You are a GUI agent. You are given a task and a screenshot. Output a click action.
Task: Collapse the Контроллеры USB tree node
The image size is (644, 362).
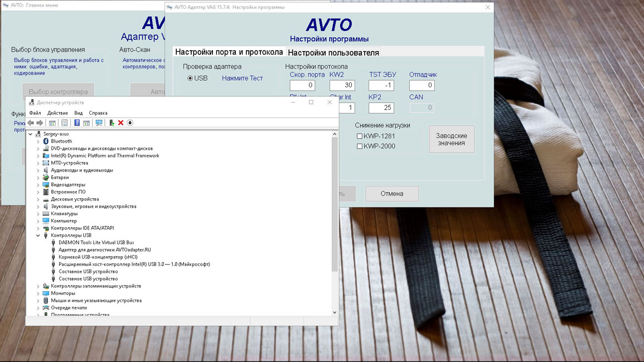[x=38, y=236]
